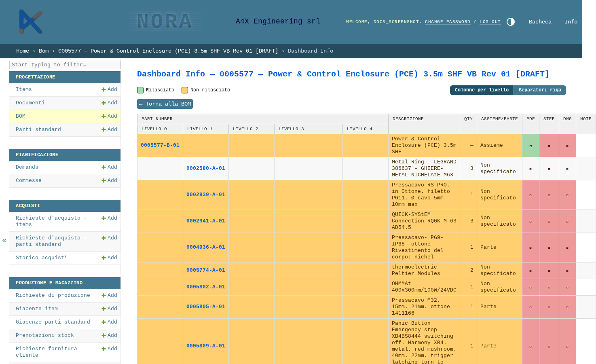Image resolution: width=596 pixels, height=364 pixels.
Task: Open part number 0005802-A-01
Action: 206,287
